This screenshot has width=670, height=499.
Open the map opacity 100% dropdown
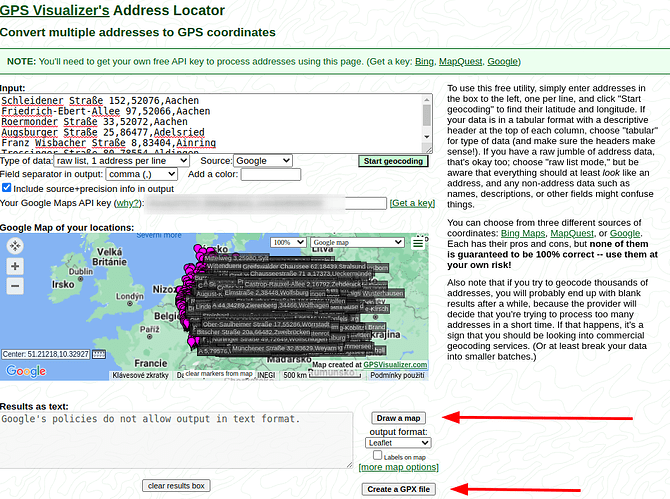point(288,242)
